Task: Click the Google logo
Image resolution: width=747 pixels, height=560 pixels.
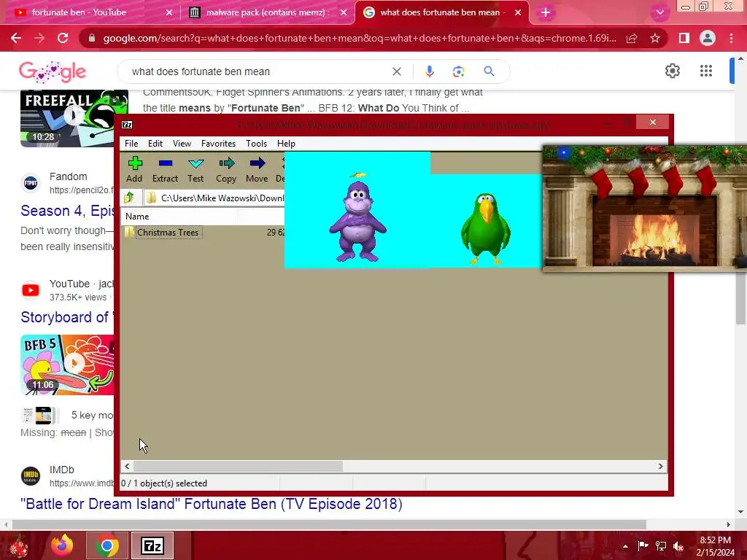Action: [x=53, y=71]
